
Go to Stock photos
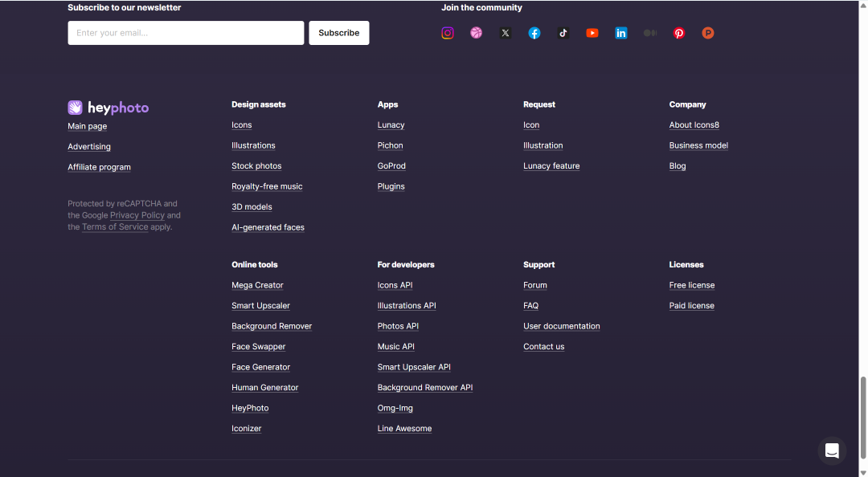point(257,166)
